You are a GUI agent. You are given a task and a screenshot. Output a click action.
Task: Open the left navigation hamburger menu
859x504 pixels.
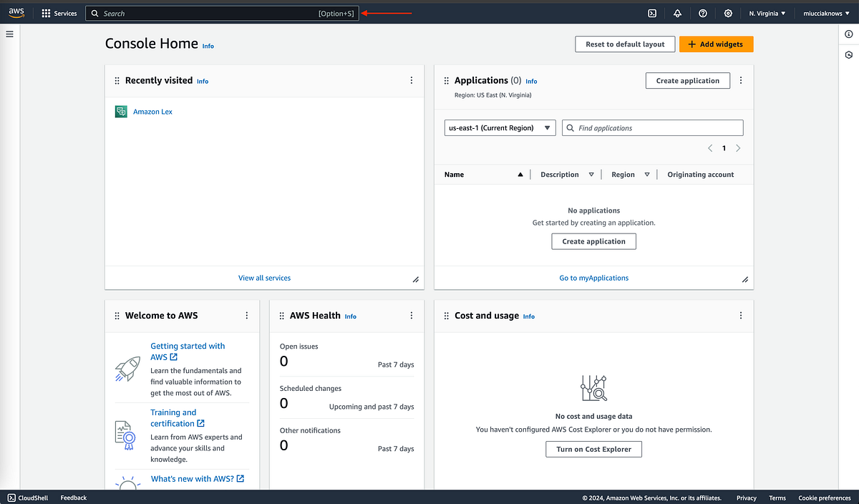(x=9, y=34)
